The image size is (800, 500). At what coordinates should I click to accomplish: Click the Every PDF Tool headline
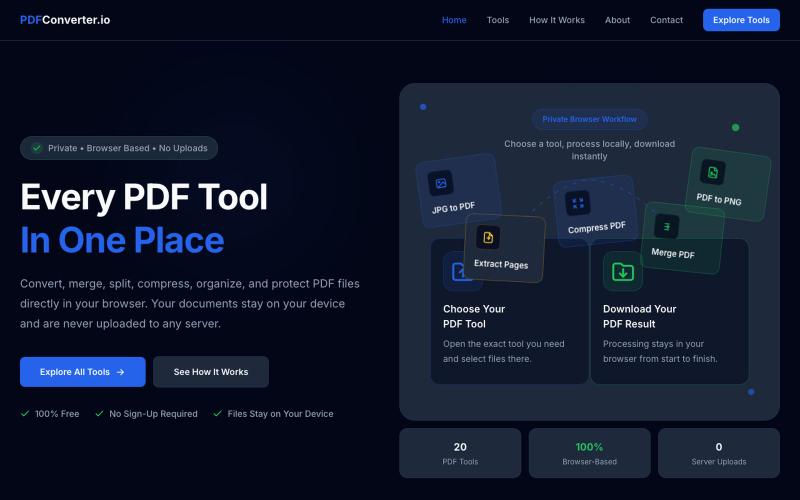(144, 197)
